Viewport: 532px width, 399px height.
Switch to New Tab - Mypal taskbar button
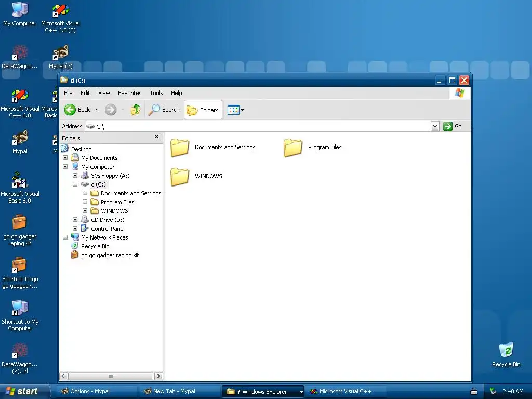179,391
